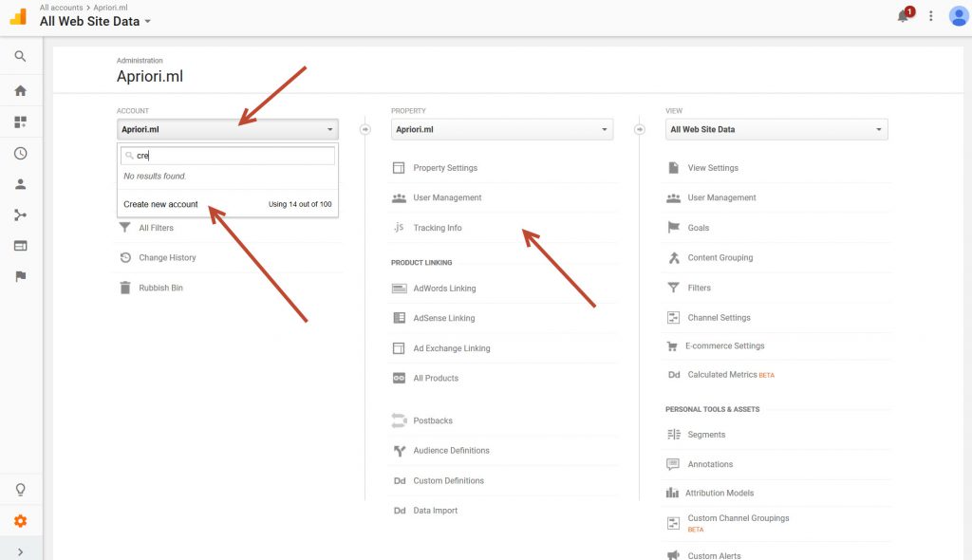The image size is (972, 560).
Task: Click the Admin gear icon in sidebar
Action: click(x=20, y=521)
